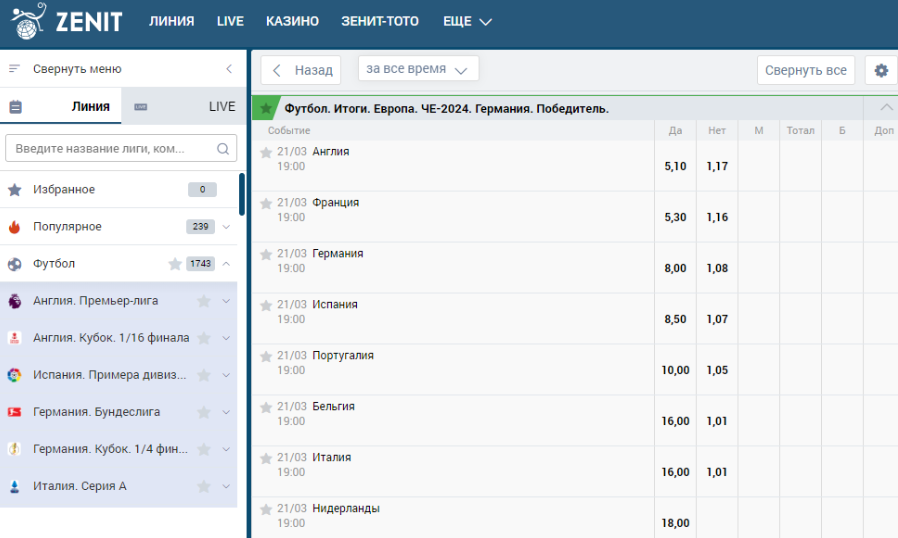The height and width of the screenshot is (538, 898).
Task: Toggle favorite star for Англия. Премьер-лига
Action: pyautogui.click(x=204, y=301)
